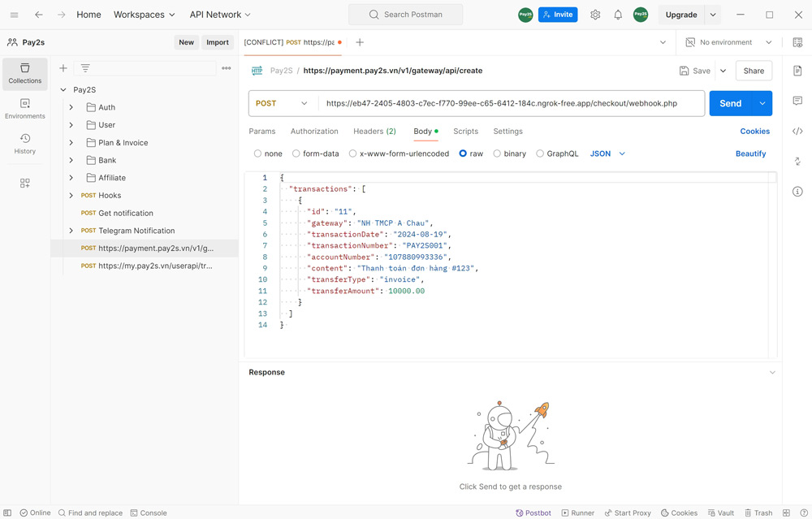Open History in the left sidebar
Screen dimensions: 812x519
point(25,144)
